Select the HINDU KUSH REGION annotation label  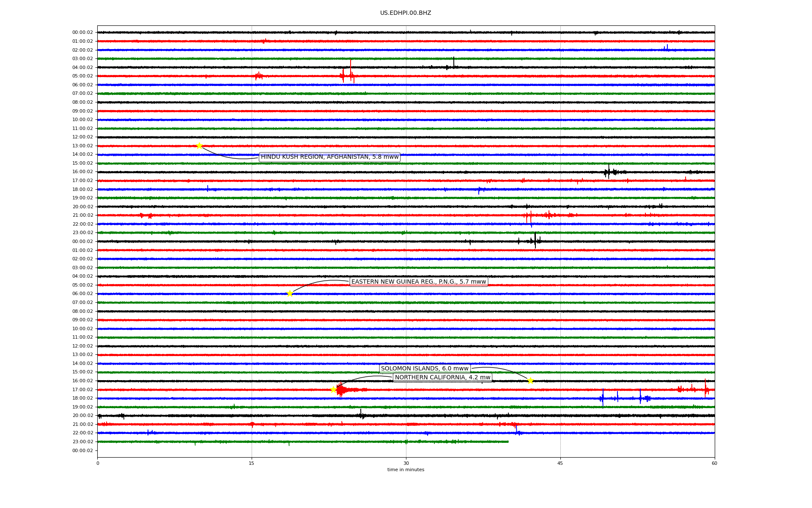(x=329, y=157)
